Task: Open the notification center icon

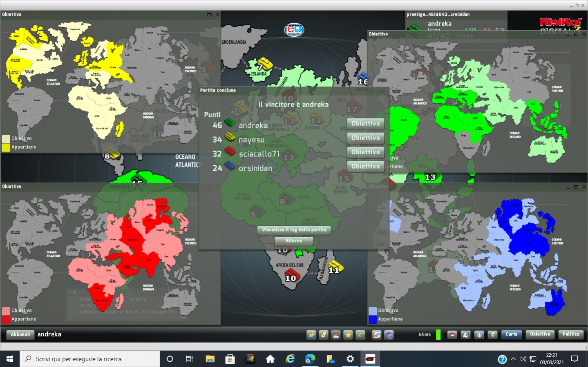Action: [575, 359]
